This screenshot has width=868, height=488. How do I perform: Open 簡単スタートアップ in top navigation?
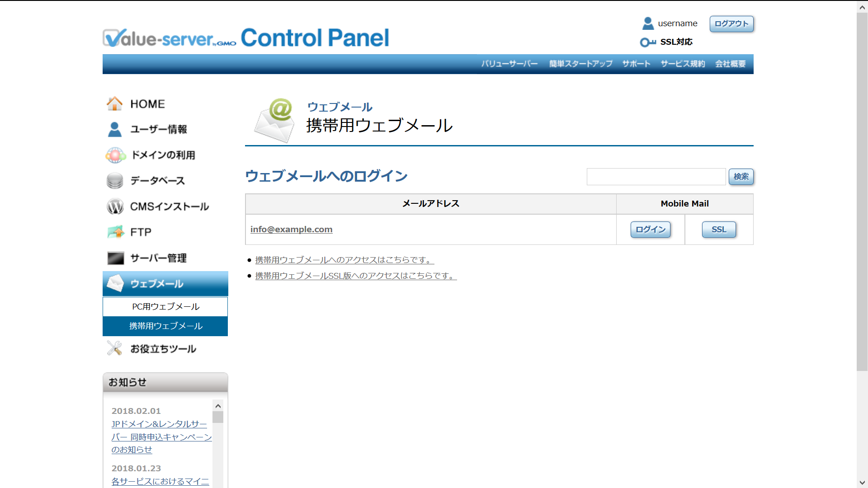581,64
